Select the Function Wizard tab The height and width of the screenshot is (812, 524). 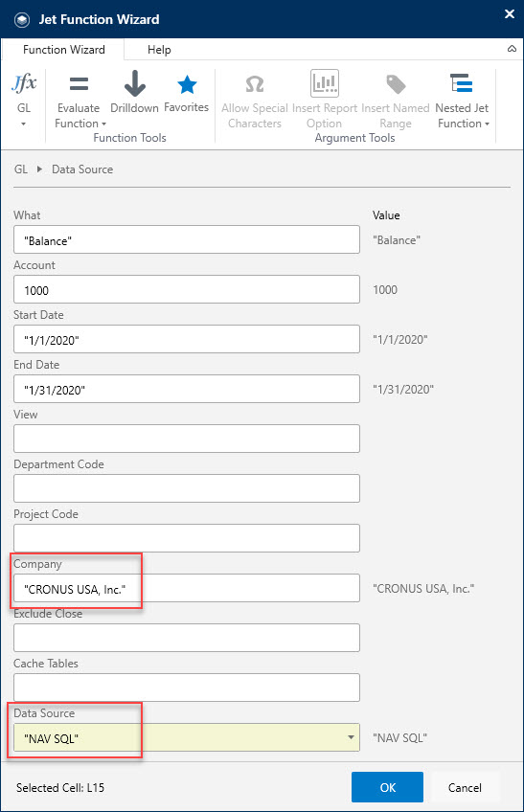(64, 50)
